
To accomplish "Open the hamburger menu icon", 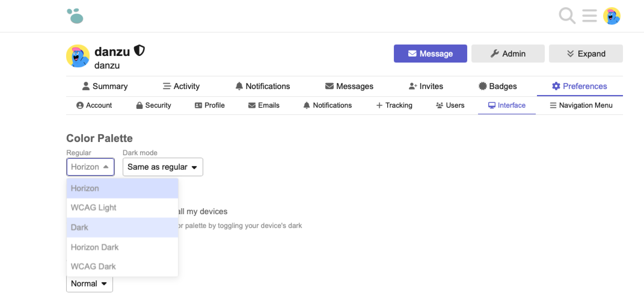I will click(x=589, y=16).
